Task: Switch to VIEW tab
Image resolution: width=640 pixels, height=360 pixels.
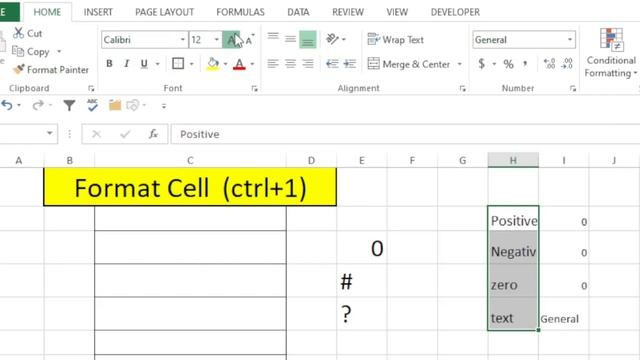Action: click(x=397, y=12)
